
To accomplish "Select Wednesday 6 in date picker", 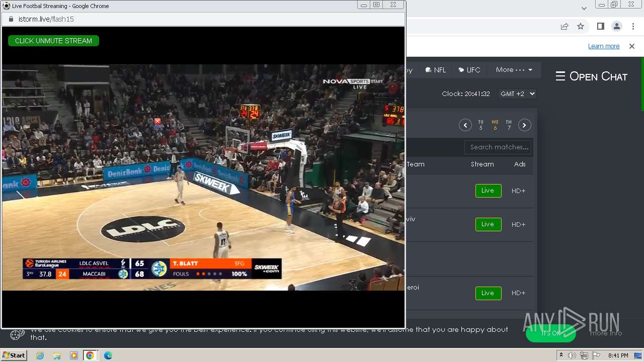I will click(x=495, y=125).
